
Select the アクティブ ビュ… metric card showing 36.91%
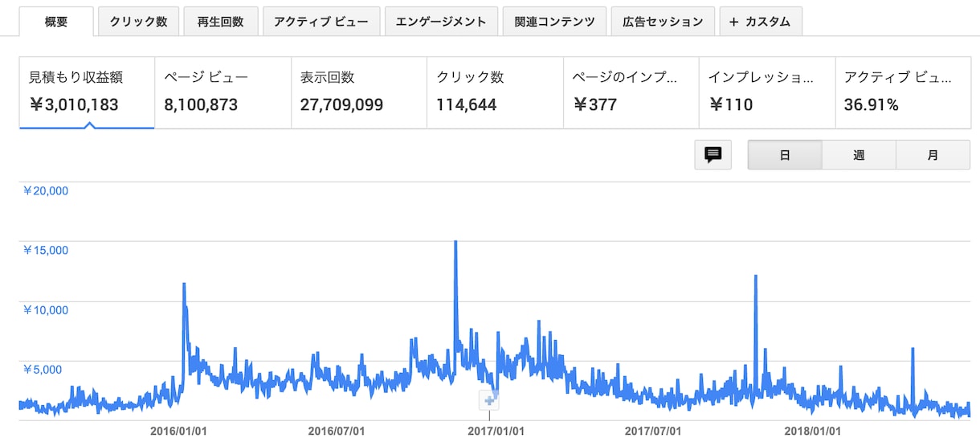(903, 92)
